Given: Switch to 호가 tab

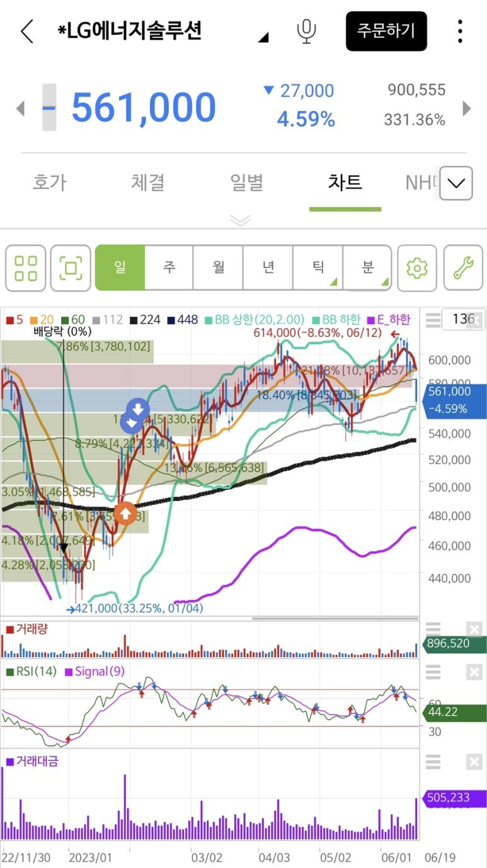Looking at the screenshot, I should [x=49, y=183].
